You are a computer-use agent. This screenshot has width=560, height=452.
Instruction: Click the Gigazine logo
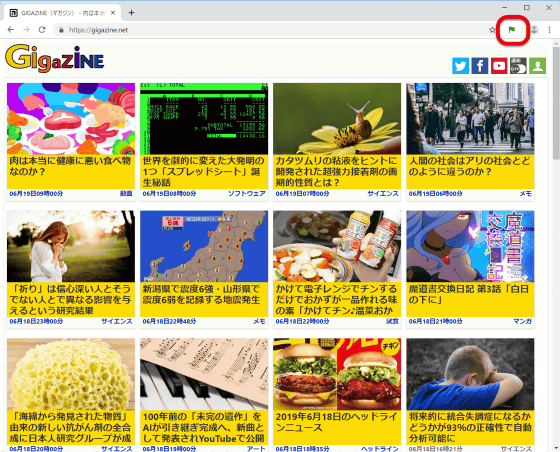tap(55, 59)
